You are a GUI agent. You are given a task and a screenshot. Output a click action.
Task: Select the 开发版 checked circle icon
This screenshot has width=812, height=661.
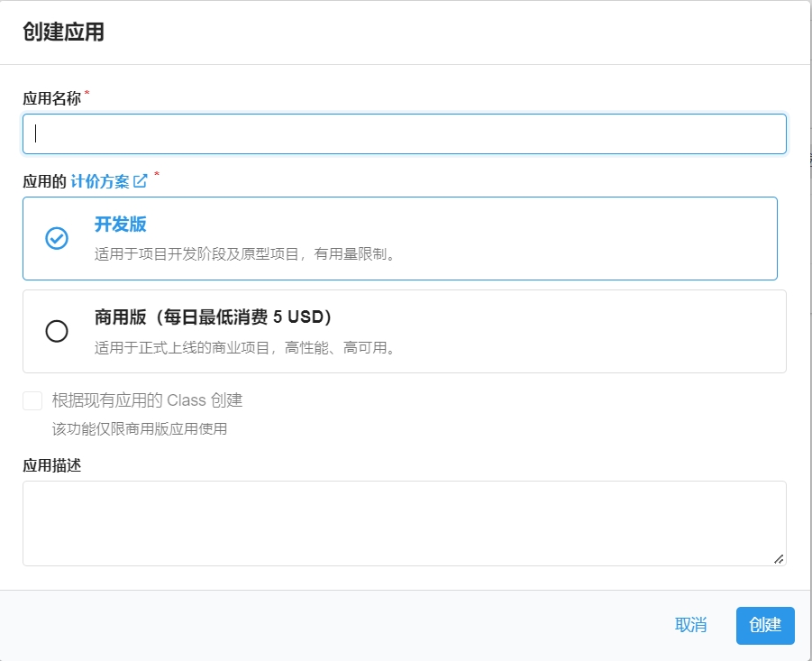[x=57, y=238]
